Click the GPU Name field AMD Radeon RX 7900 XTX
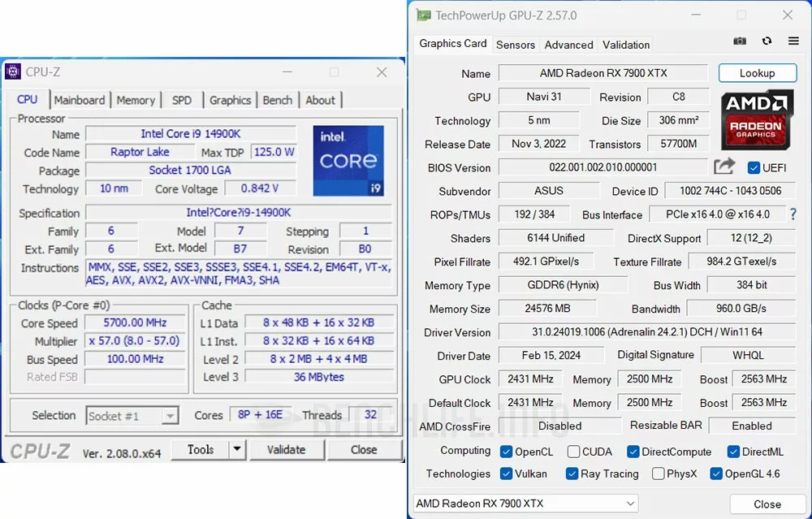The width and height of the screenshot is (812, 519). [x=603, y=73]
